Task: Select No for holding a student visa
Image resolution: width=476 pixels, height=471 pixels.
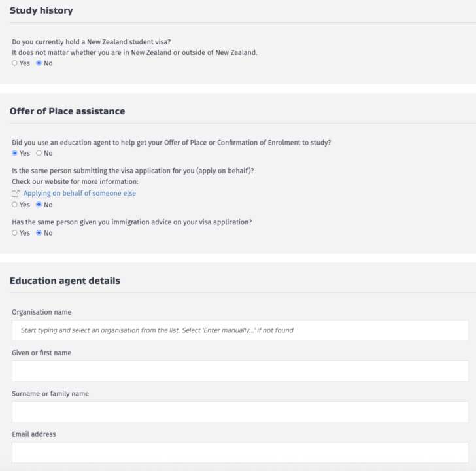Action: tap(39, 63)
